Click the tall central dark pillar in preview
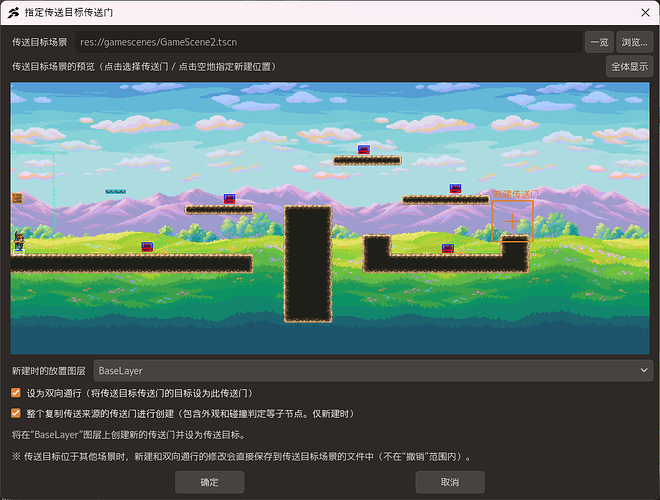The height and width of the screenshot is (500, 660). pos(308,264)
